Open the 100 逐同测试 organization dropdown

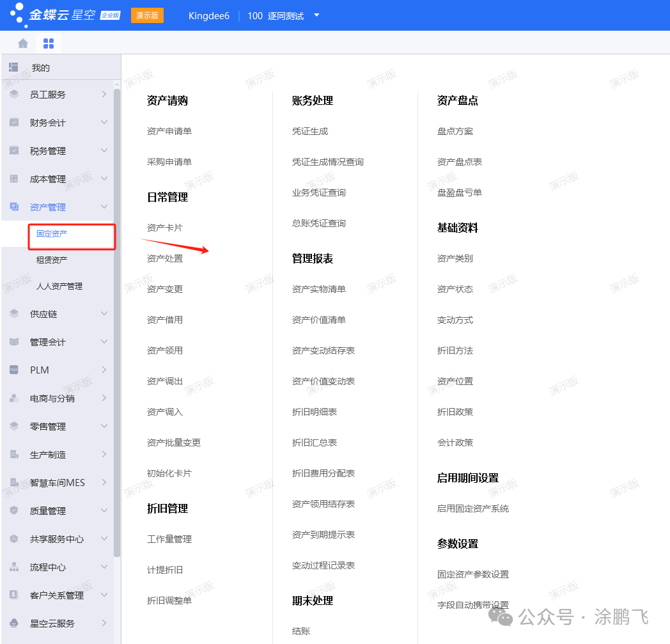316,15
